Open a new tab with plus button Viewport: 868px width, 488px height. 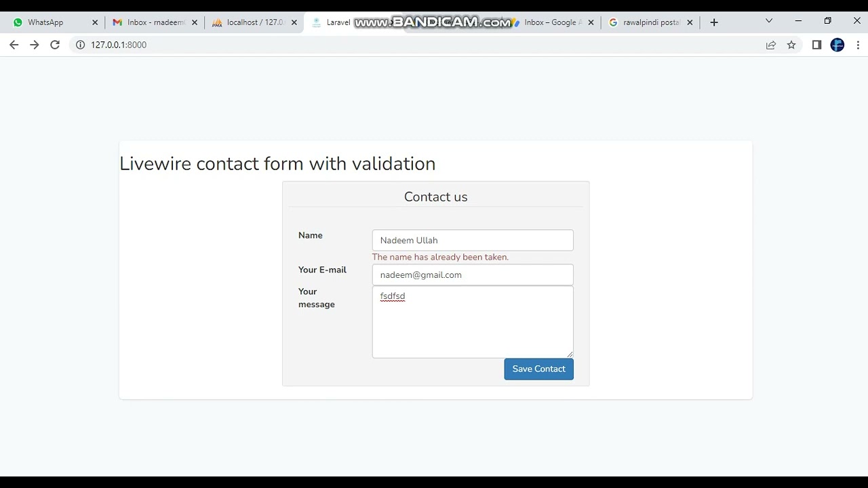(x=714, y=22)
